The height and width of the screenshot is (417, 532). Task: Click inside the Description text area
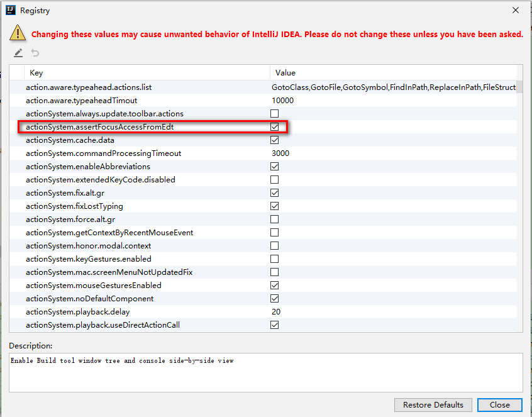tap(265, 372)
